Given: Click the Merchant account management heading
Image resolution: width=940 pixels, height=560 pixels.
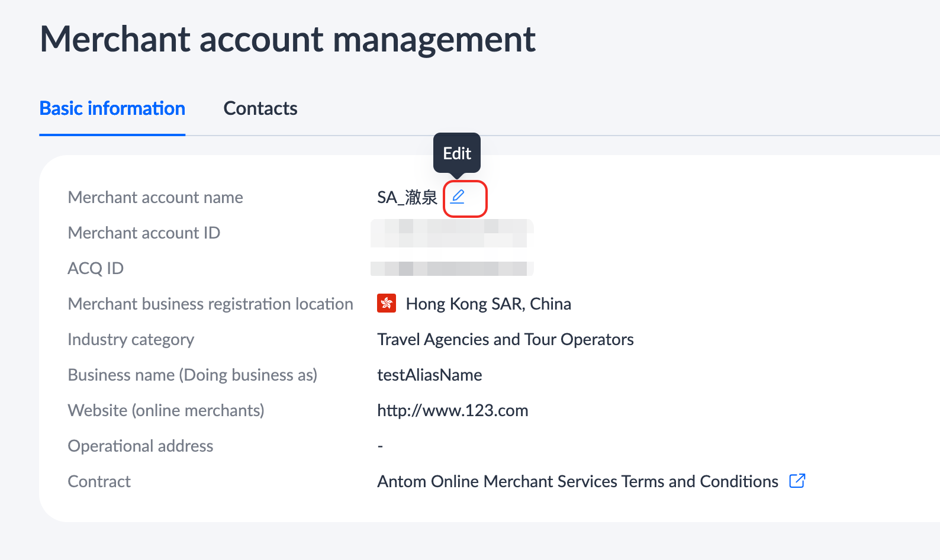Looking at the screenshot, I should [x=288, y=40].
